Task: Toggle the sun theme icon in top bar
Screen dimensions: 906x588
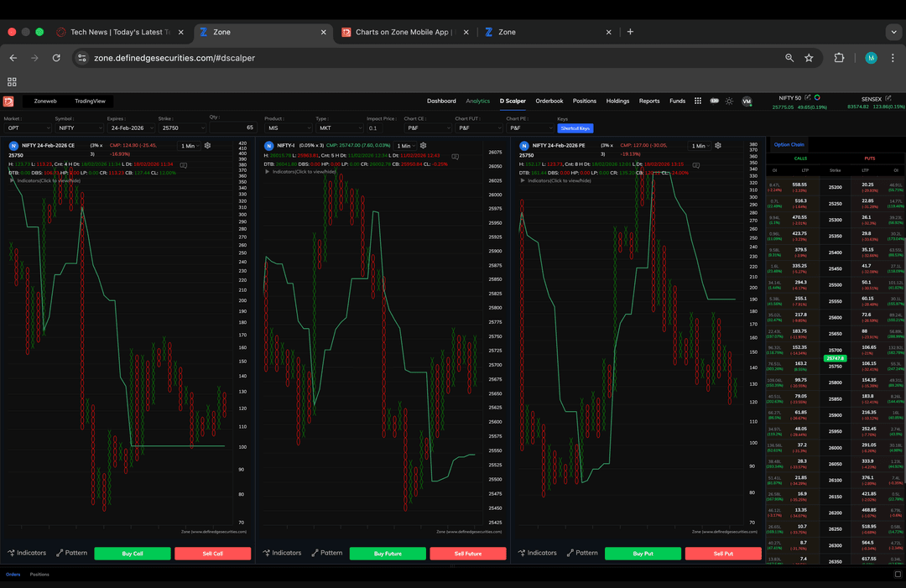Action: tap(729, 101)
